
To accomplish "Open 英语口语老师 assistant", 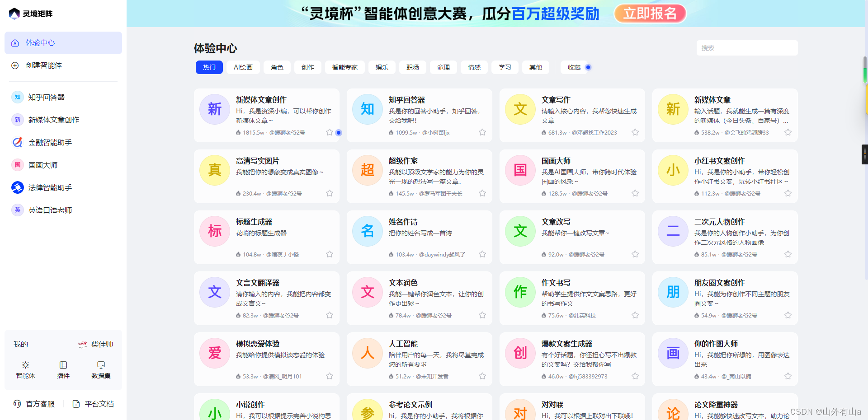I will point(51,210).
